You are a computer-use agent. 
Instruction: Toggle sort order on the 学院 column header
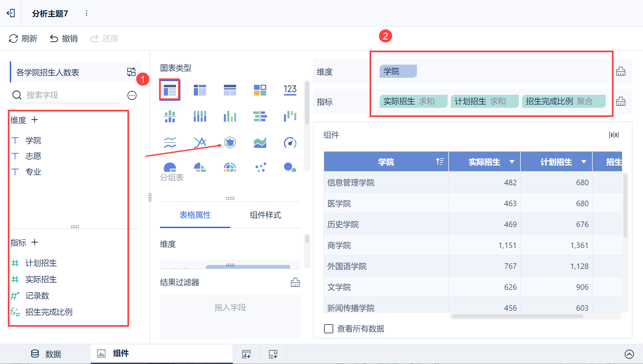pos(440,161)
